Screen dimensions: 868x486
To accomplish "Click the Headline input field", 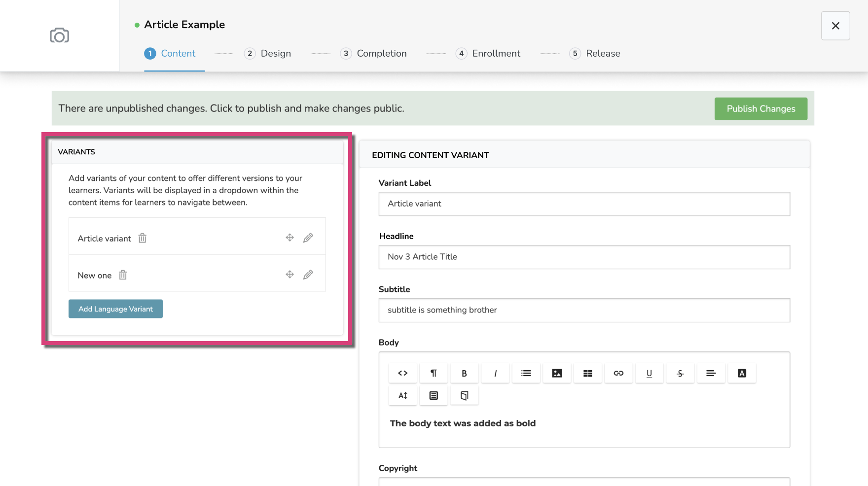I will point(584,257).
